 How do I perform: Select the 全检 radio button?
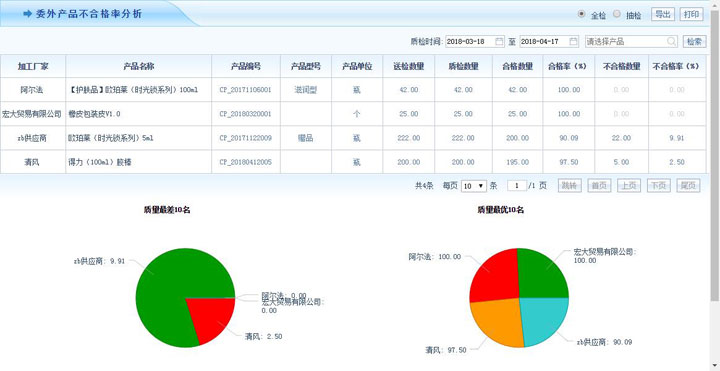pyautogui.click(x=582, y=14)
